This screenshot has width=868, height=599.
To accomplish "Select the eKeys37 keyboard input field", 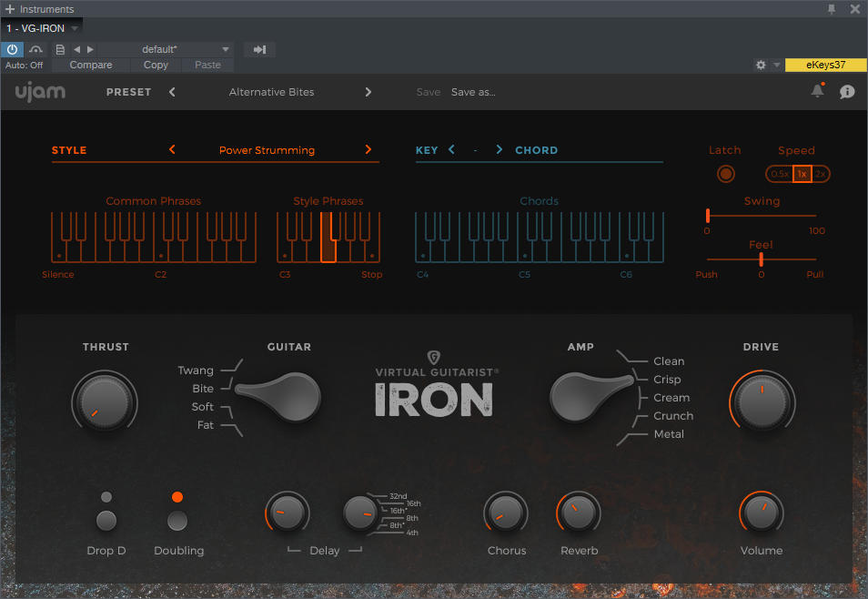I will [x=825, y=65].
